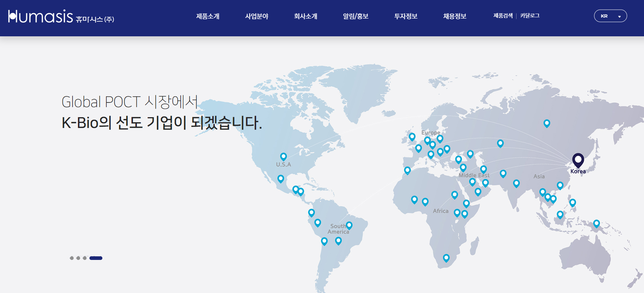Click the map pin above U.S.A label
This screenshot has height=293, width=644.
click(283, 156)
